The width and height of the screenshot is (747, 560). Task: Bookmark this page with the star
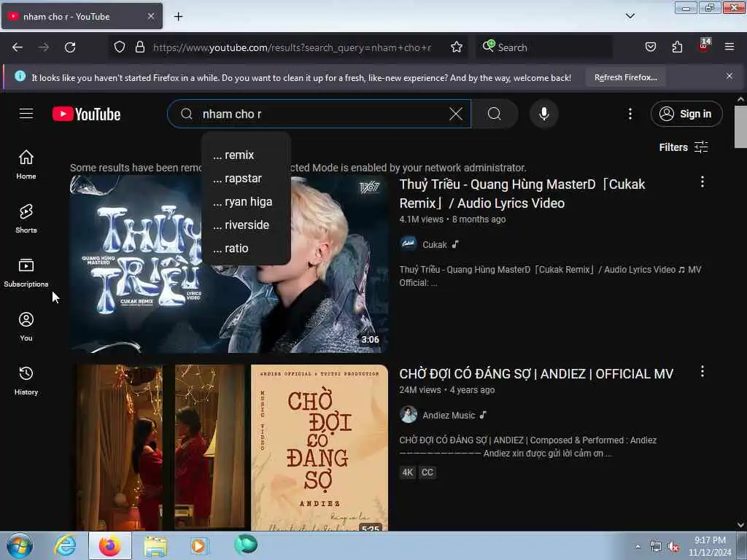pyautogui.click(x=457, y=47)
